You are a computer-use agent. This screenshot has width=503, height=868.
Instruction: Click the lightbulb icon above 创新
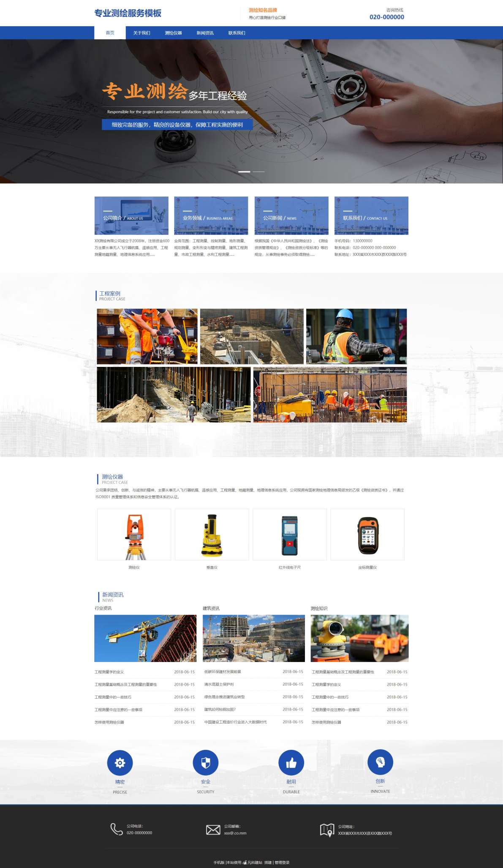(x=380, y=762)
